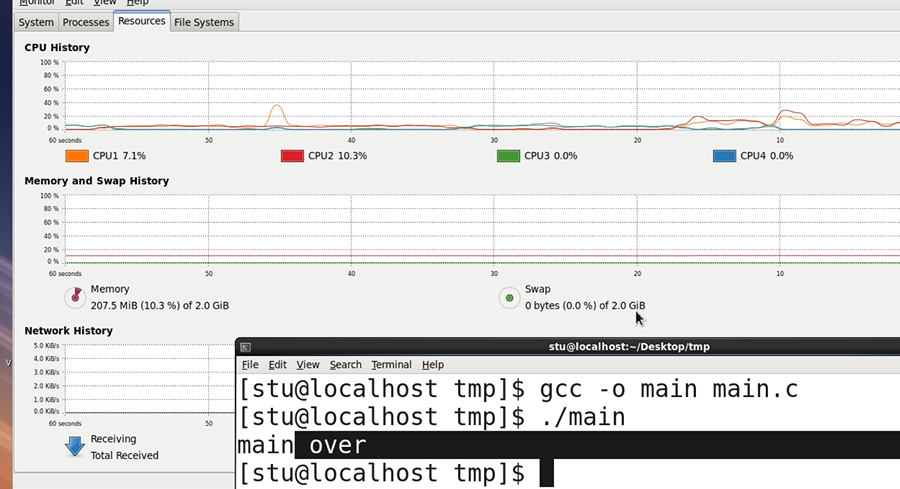This screenshot has width=900, height=489.
Task: Switch to the System tab
Action: click(x=36, y=22)
